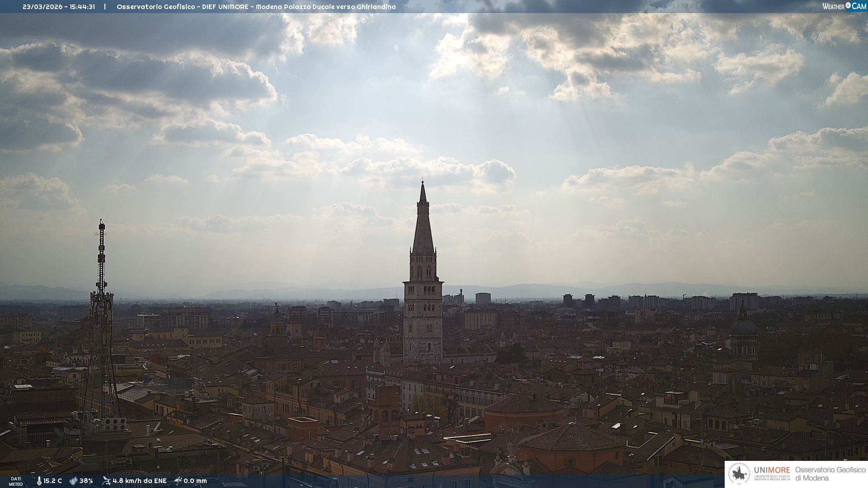Click the 38% humidity value

point(86,481)
